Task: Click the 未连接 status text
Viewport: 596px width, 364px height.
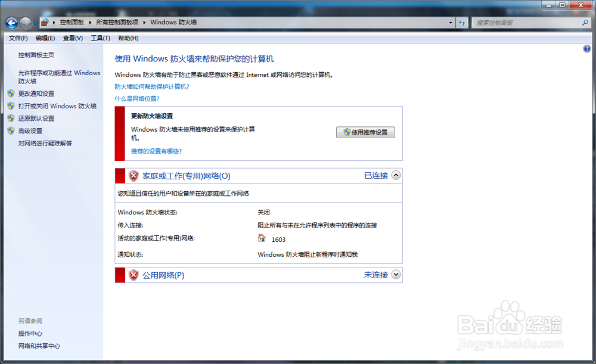Action: (376, 275)
